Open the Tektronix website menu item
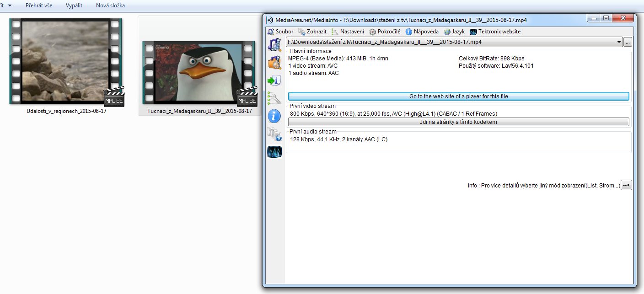 pyautogui.click(x=495, y=32)
